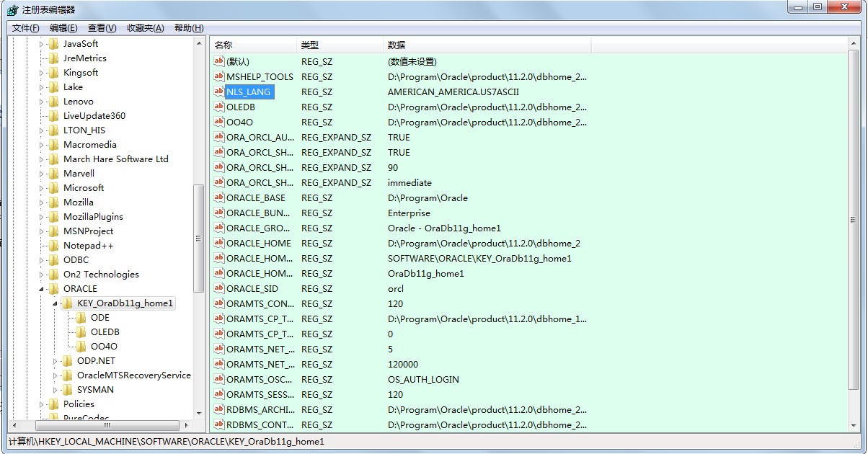Screen dimensions: 868x454
Task: Click the NLS_LANG string value icon
Action: click(219, 92)
